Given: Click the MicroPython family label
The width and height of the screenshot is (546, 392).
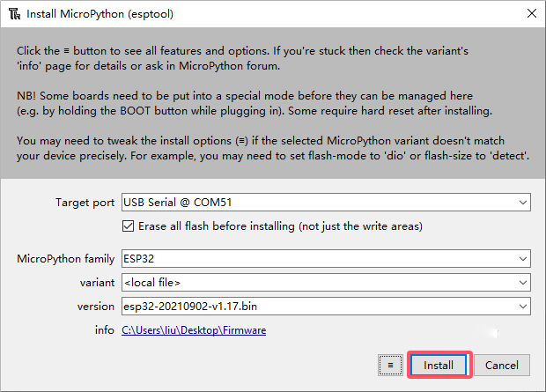Looking at the screenshot, I should 66,259.
